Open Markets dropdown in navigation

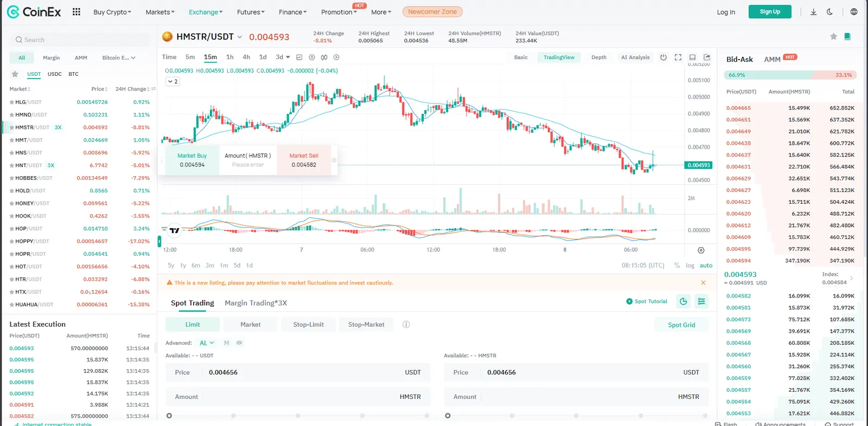click(x=160, y=12)
